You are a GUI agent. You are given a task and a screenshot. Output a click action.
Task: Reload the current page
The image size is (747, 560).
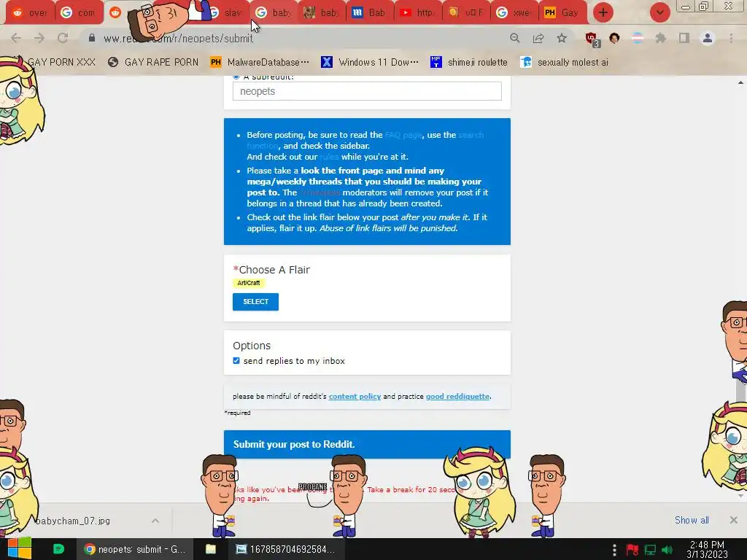click(63, 38)
